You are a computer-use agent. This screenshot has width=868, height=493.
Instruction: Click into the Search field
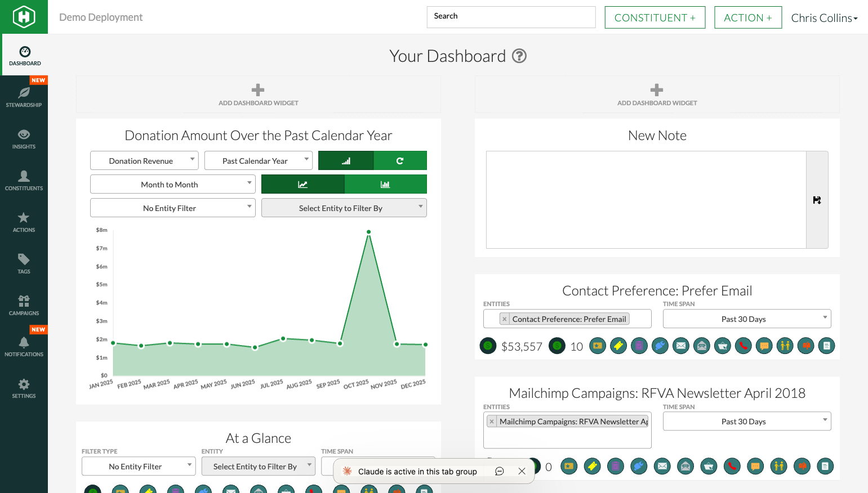(x=511, y=17)
